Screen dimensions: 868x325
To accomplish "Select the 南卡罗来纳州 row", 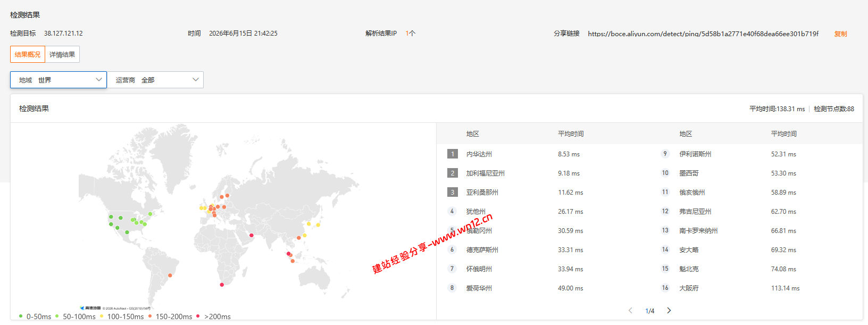I will point(756,230).
